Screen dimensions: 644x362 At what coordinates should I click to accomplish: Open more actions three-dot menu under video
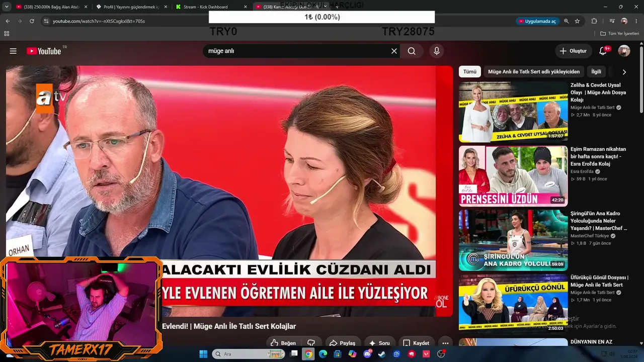coord(445,343)
